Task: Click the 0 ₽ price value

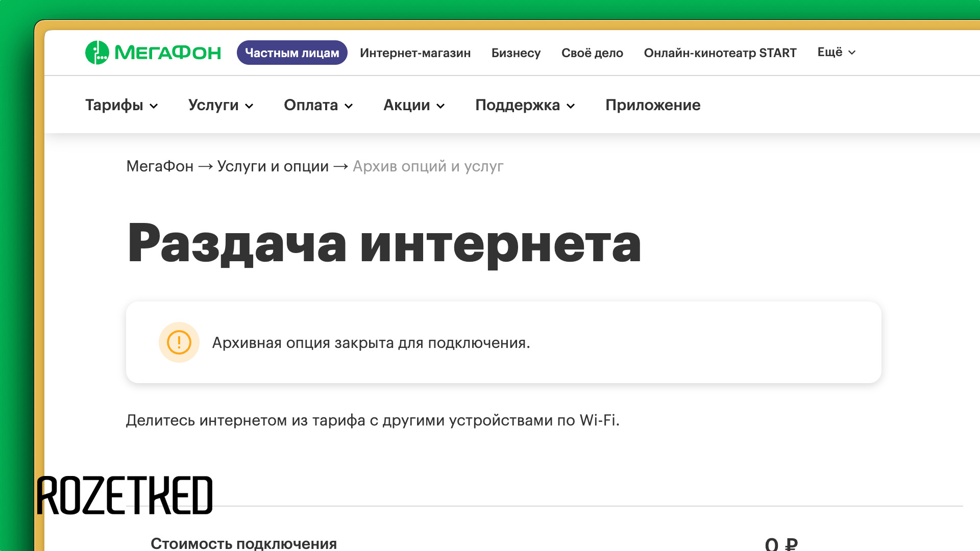Action: pyautogui.click(x=781, y=544)
